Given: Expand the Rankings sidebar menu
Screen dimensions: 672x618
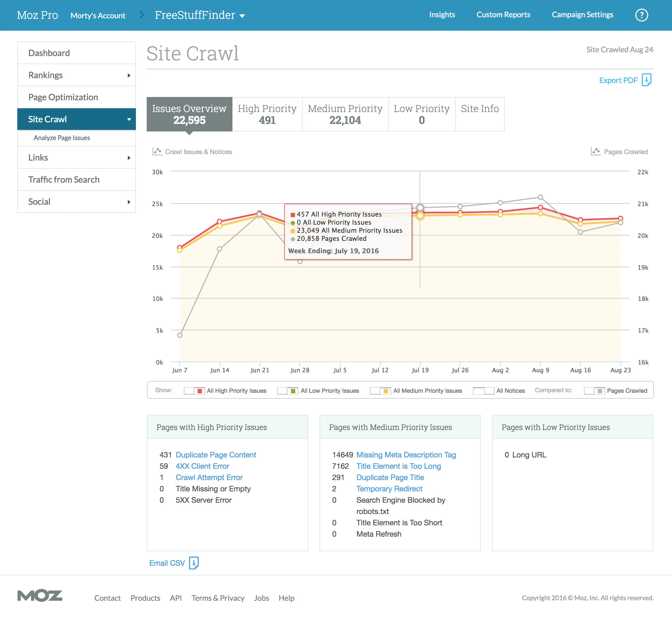Looking at the screenshot, I should (x=129, y=75).
